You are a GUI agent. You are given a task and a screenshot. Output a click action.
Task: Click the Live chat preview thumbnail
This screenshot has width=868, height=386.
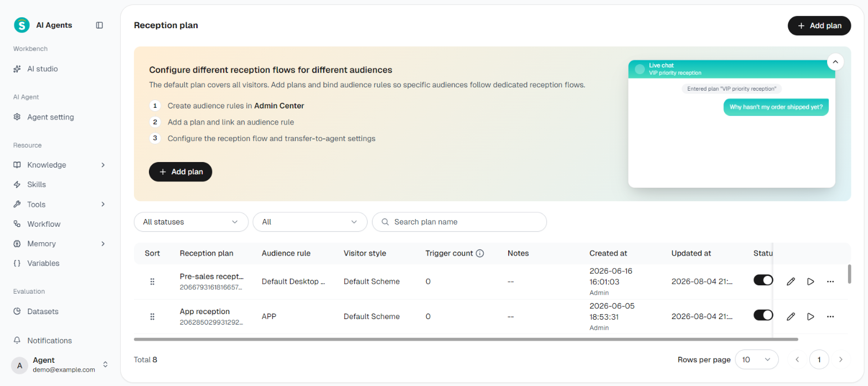pos(731,124)
